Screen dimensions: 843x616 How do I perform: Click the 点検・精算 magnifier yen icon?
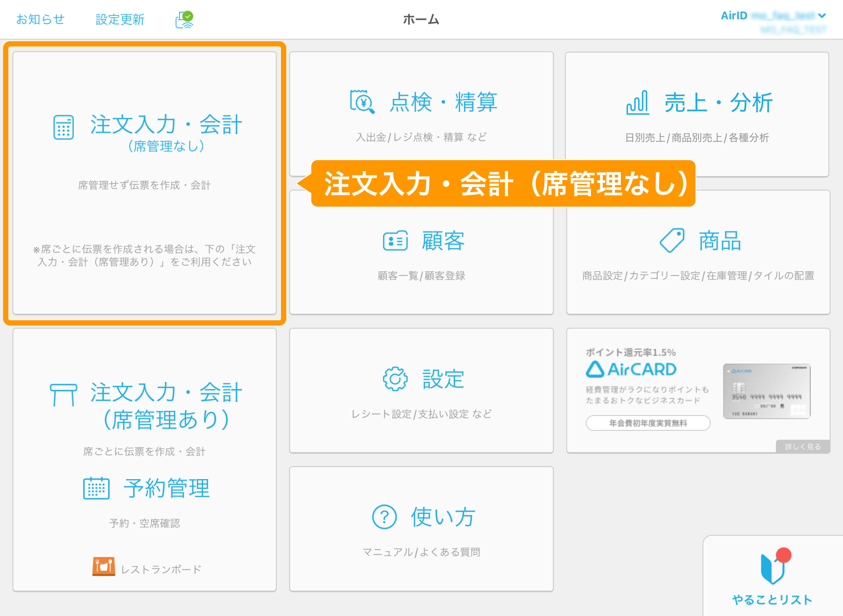(362, 102)
